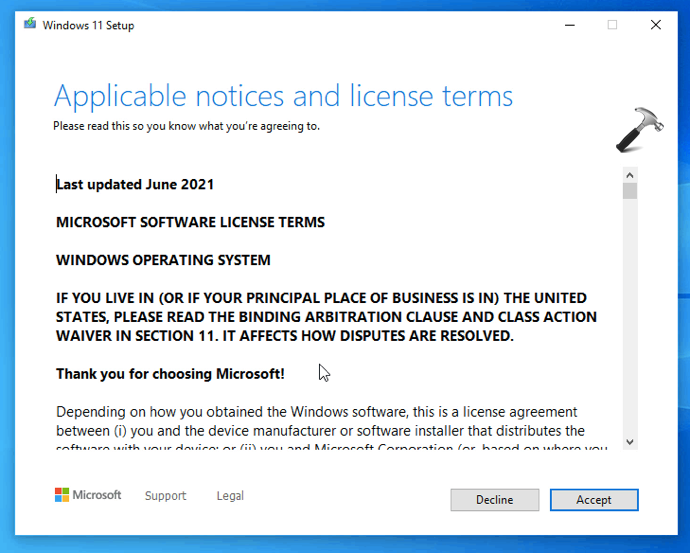This screenshot has width=690, height=553.
Task: Place cursor on 'Last updated June 2021' line
Action: [x=135, y=184]
